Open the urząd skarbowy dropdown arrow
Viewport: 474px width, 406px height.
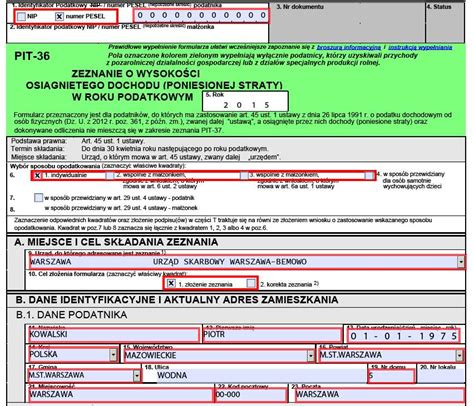[x=461, y=262]
